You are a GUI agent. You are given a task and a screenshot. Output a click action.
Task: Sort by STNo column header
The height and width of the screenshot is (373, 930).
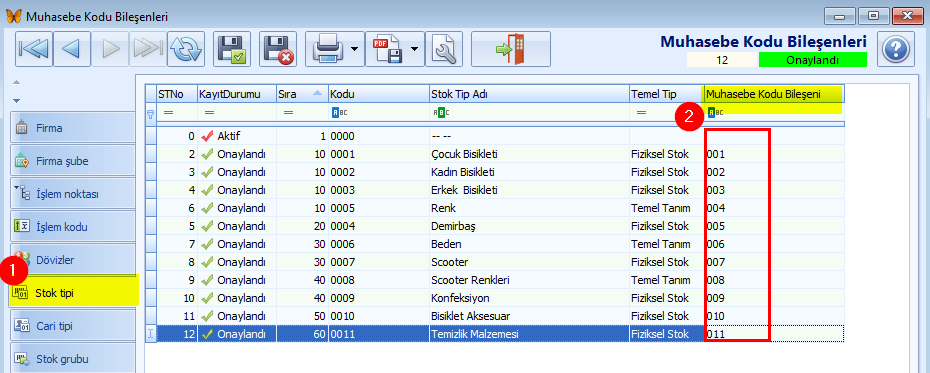tap(177, 94)
